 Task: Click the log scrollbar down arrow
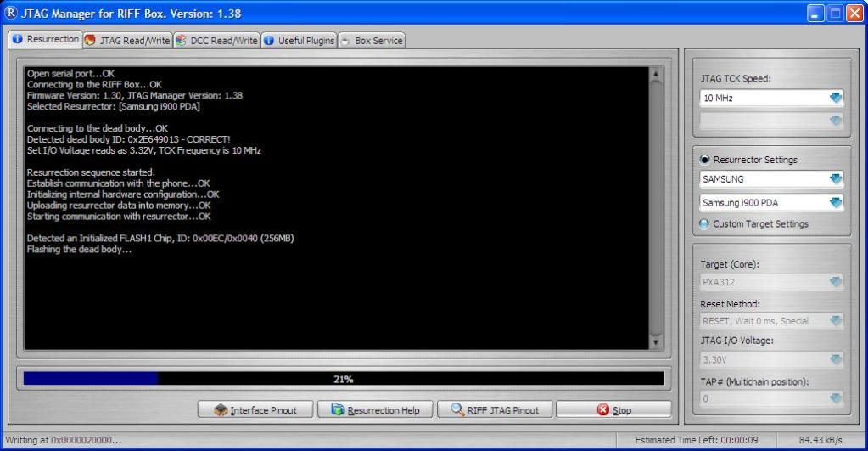tap(655, 342)
